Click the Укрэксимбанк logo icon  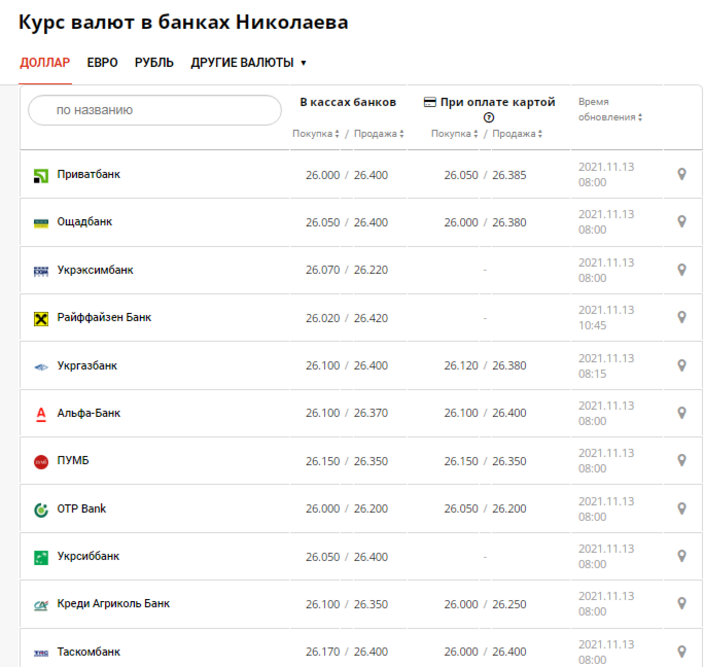click(41, 271)
